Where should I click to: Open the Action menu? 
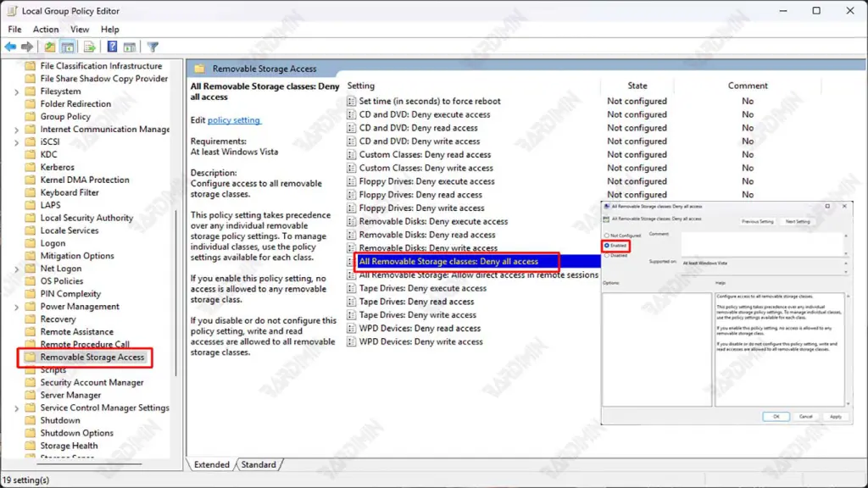(x=46, y=30)
